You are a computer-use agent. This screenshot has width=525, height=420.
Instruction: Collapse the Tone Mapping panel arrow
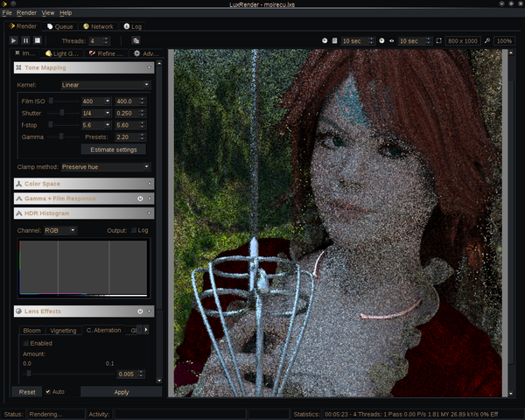point(149,67)
